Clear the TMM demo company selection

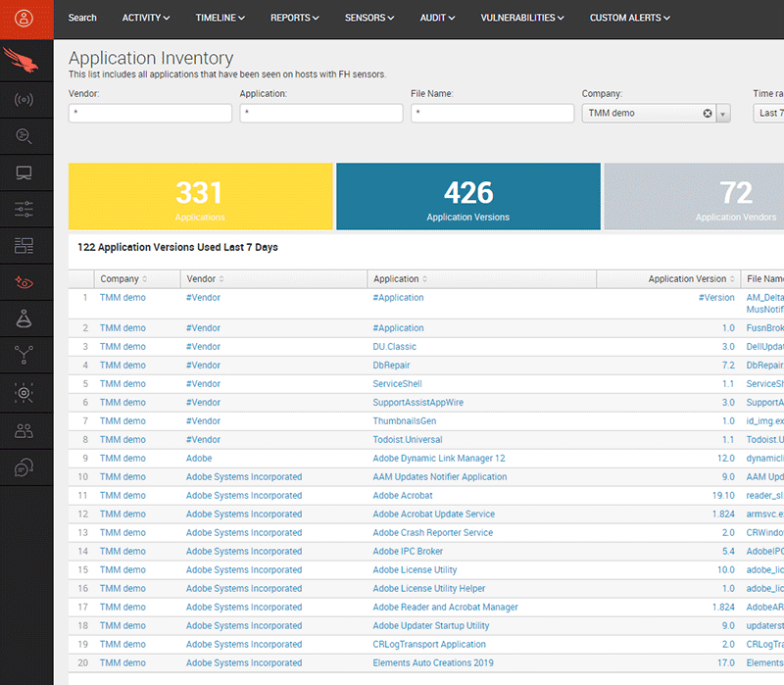pyautogui.click(x=707, y=113)
